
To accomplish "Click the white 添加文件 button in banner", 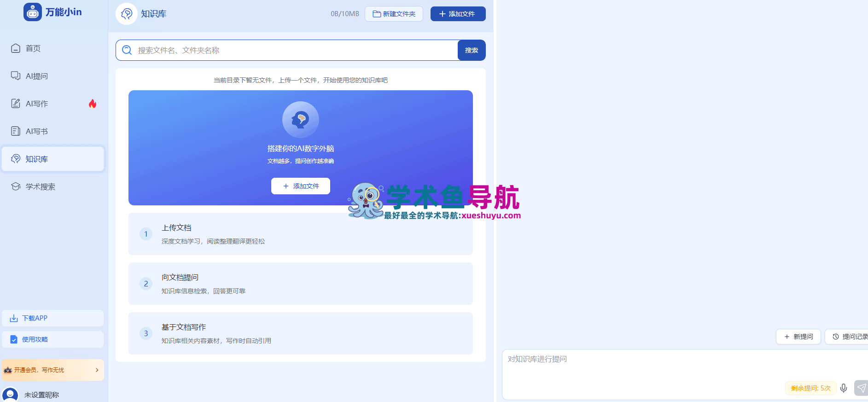I will click(301, 186).
